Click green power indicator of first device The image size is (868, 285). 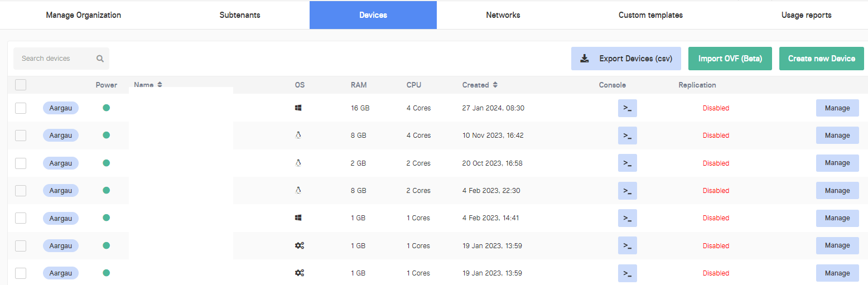tap(106, 108)
